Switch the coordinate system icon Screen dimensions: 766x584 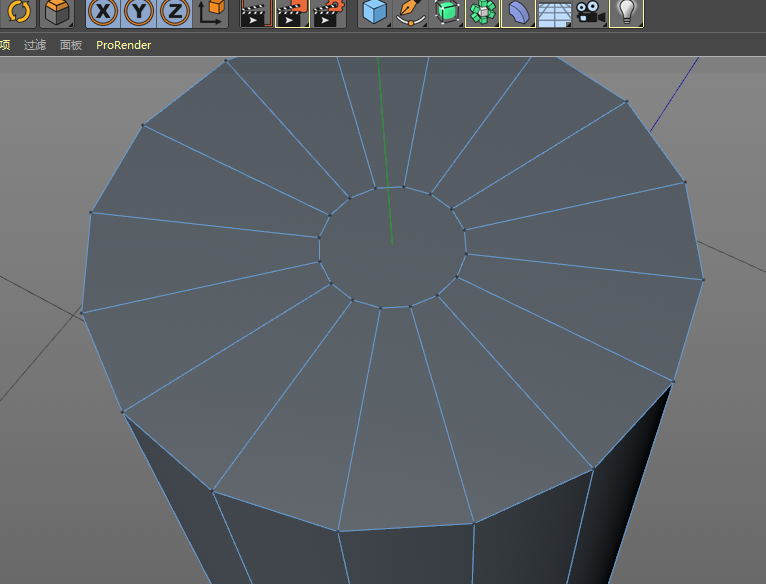(x=211, y=12)
